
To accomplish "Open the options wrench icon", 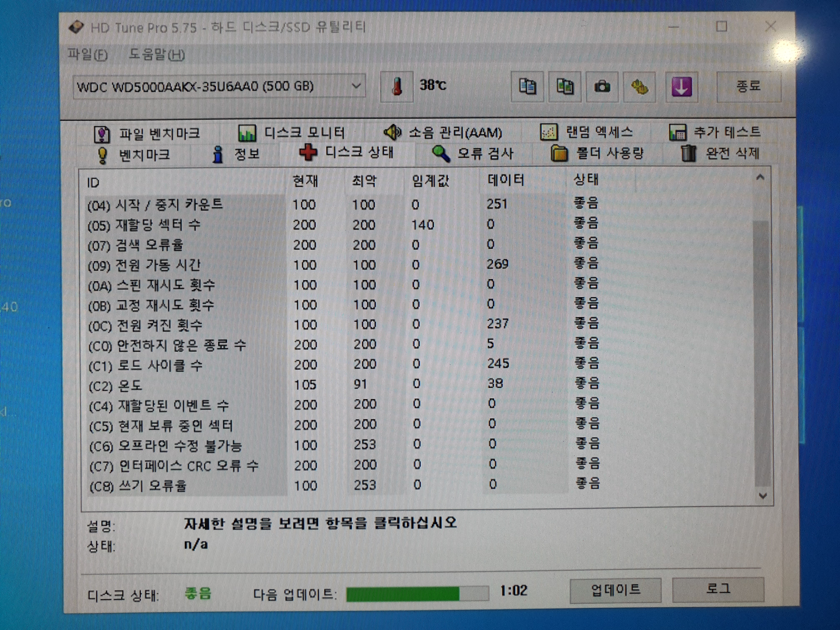I will (639, 87).
